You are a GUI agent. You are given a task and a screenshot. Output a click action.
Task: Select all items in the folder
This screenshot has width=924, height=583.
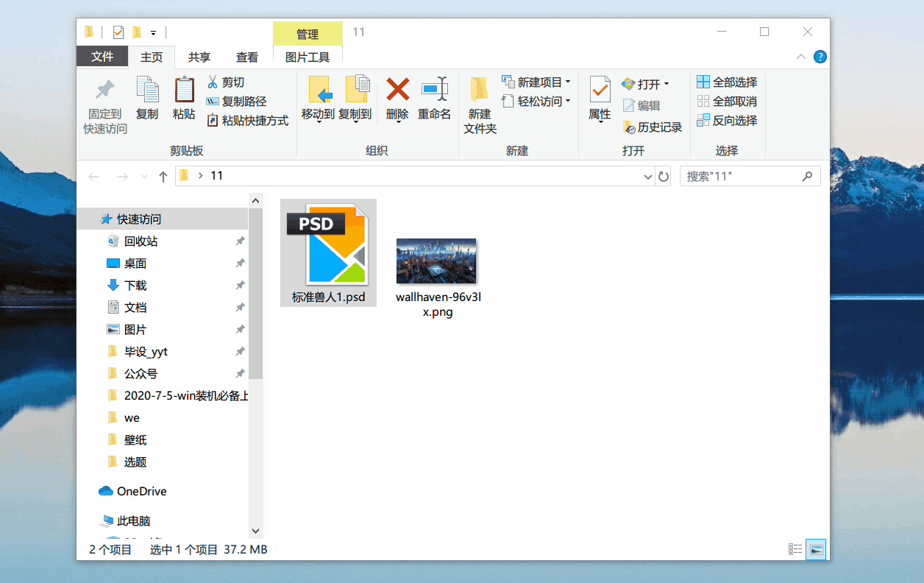point(727,82)
